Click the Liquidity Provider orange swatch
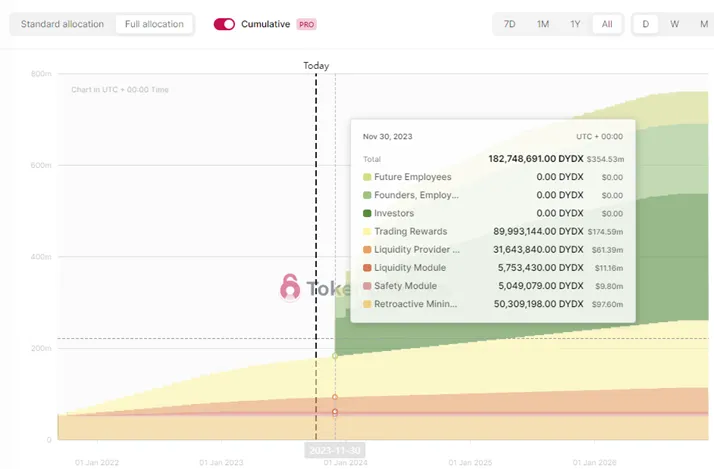Image resolution: width=714 pixels, height=469 pixels. [x=367, y=250]
